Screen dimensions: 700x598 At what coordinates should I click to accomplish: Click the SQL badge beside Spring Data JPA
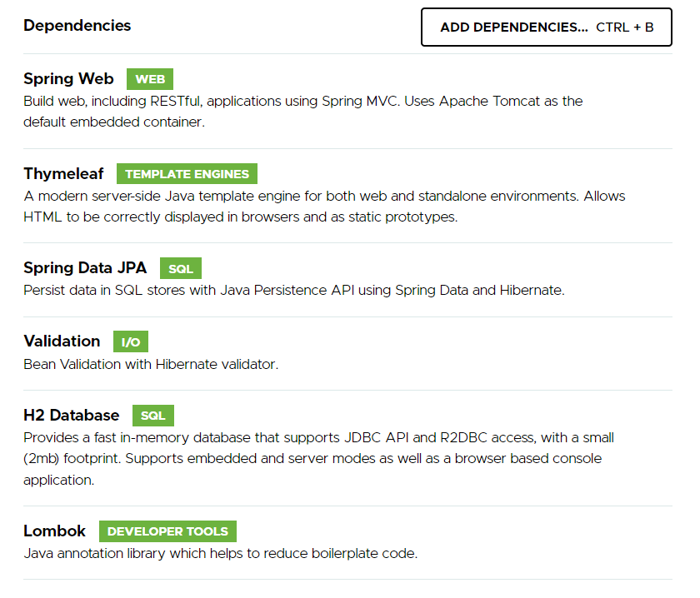(x=181, y=269)
